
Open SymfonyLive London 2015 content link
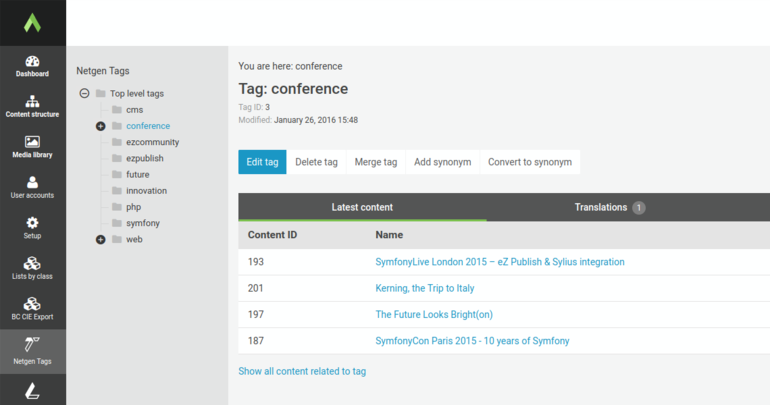[x=500, y=262]
